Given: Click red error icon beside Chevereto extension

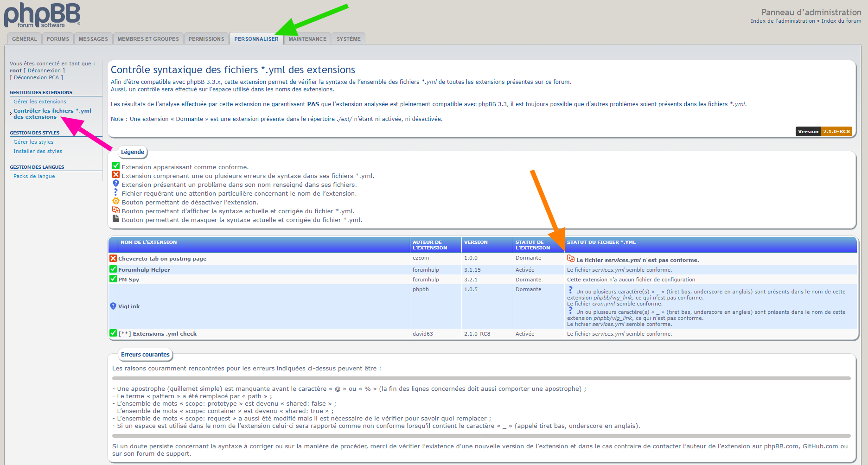Looking at the screenshot, I should pos(113,258).
